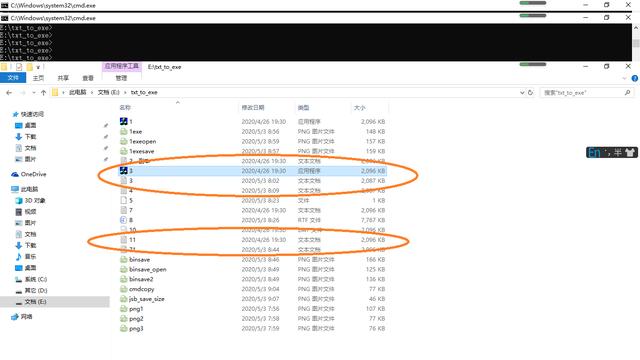Collapse the ribbon using the chevron
The image size is (640, 360).
click(x=624, y=78)
